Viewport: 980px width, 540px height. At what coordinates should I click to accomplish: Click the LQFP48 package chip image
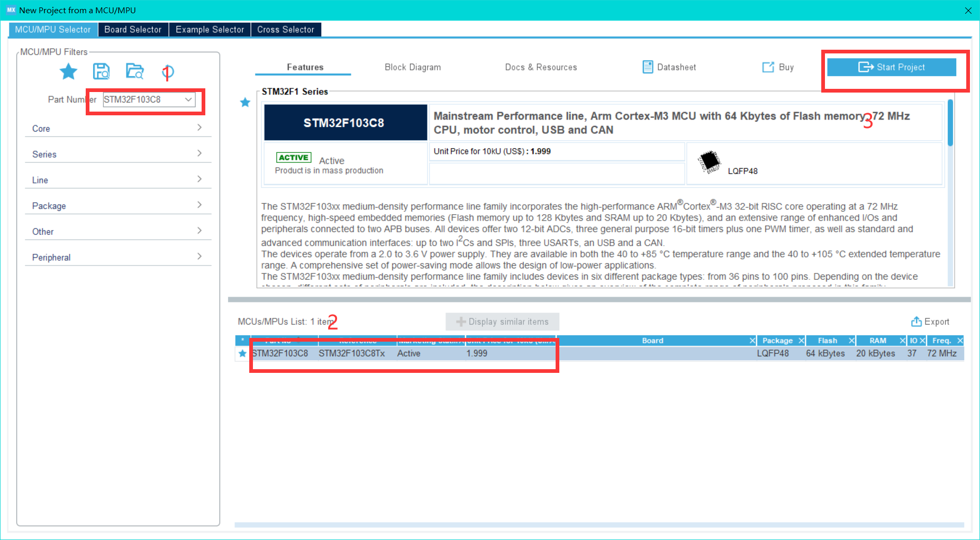click(709, 161)
